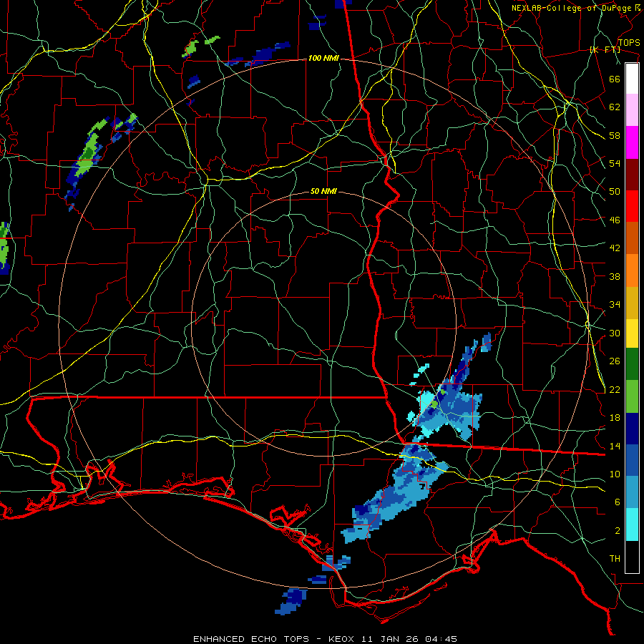Screen dimensions: 644x644
Task: Click the dark green legend band
Action: (x=632, y=364)
